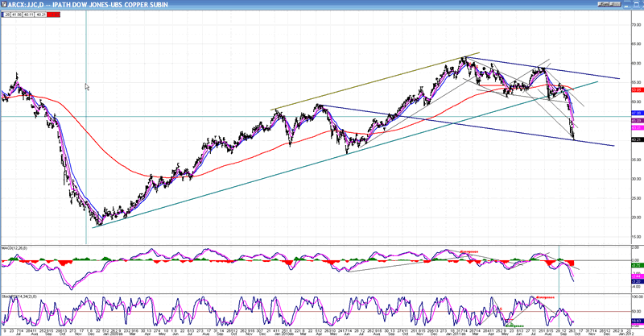Click the vertical teal time marker line

pyautogui.click(x=86, y=161)
